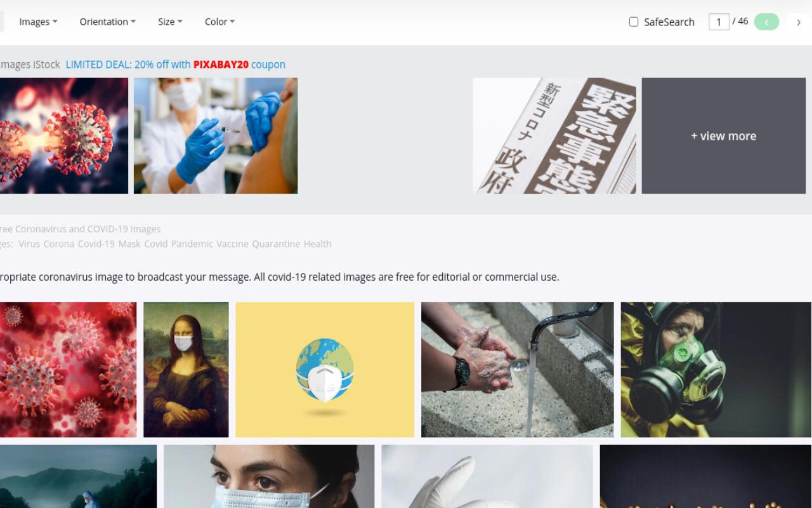Open the masked globe illustration thumbnail

click(325, 370)
